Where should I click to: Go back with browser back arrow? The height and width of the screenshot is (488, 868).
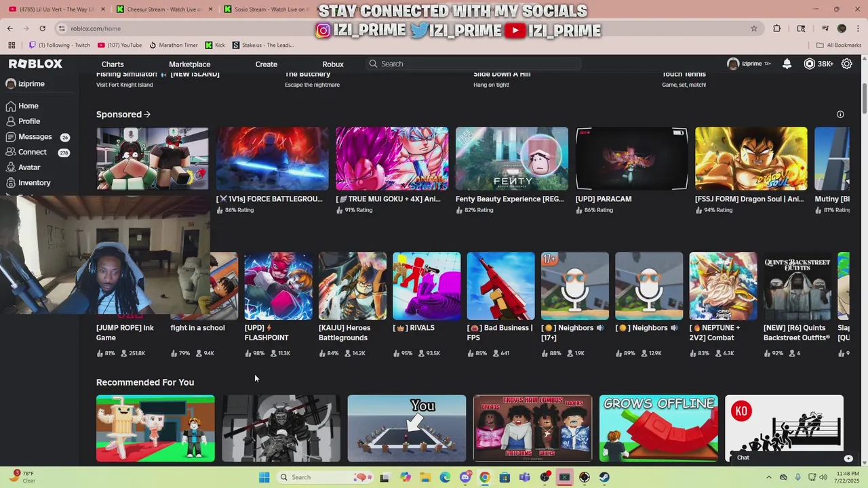[x=10, y=28]
